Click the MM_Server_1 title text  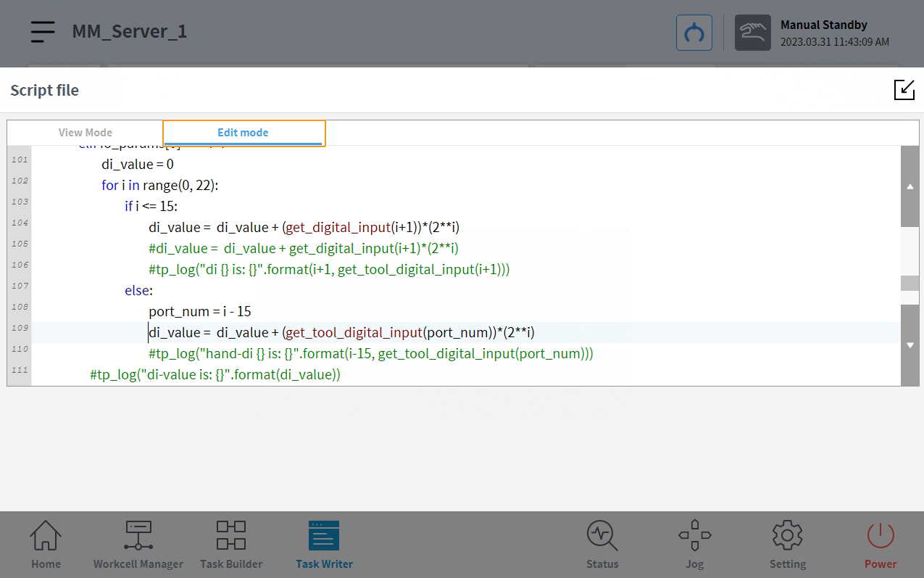[x=129, y=32]
